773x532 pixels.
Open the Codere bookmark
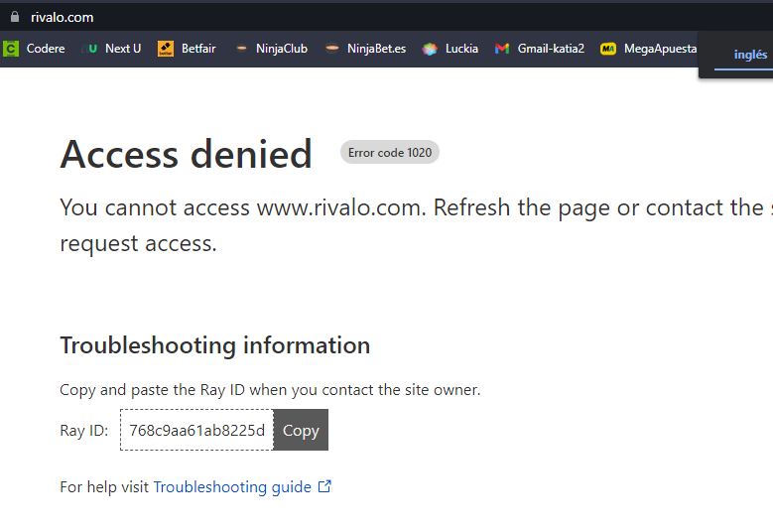point(34,49)
